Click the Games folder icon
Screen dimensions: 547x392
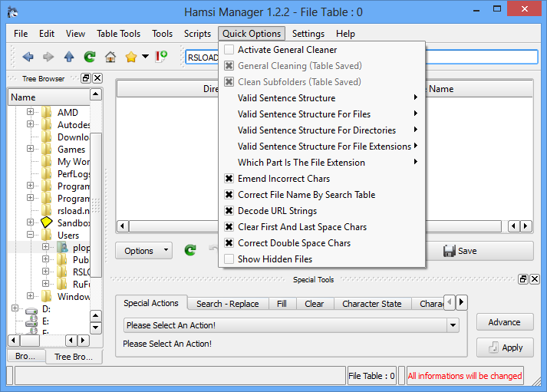click(x=46, y=149)
